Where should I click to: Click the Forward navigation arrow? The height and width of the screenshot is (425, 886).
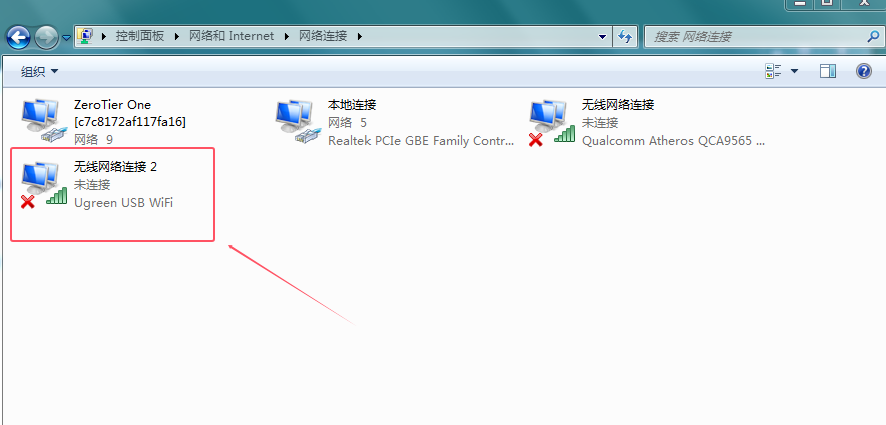coord(46,38)
